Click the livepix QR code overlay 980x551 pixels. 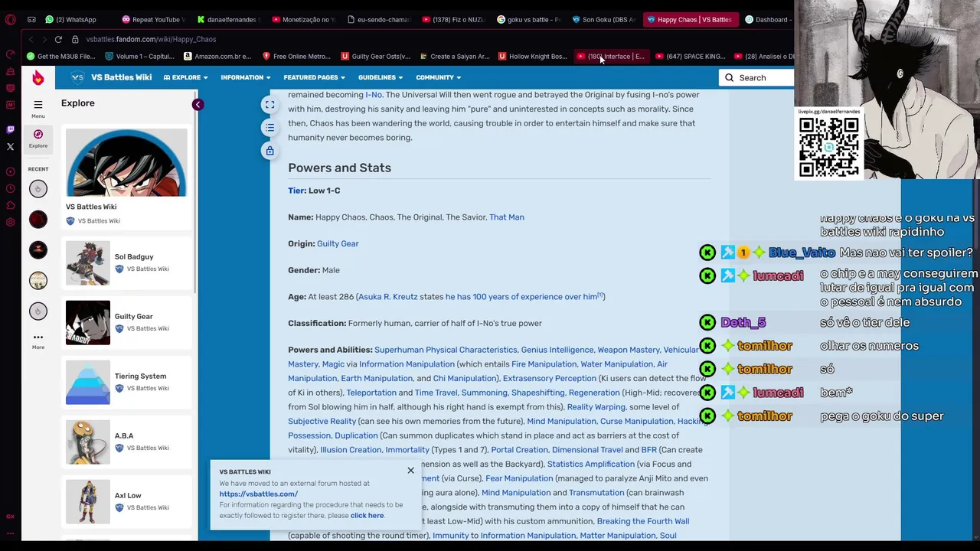pyautogui.click(x=829, y=147)
